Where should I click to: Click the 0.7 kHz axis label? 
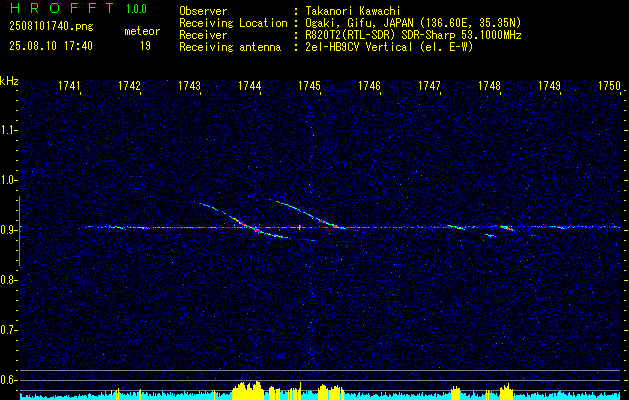point(8,330)
